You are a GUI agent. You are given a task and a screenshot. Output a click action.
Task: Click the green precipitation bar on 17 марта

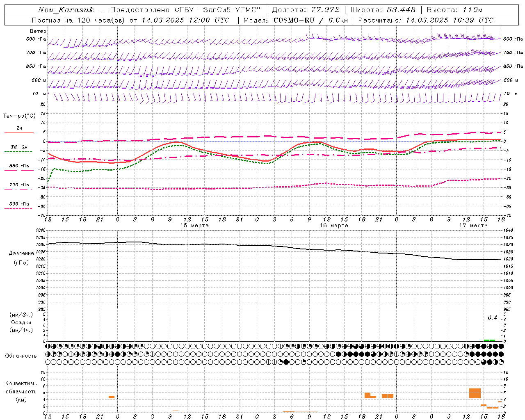pyautogui.click(x=489, y=340)
